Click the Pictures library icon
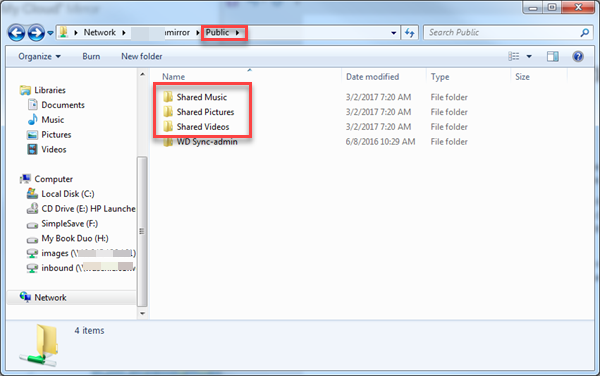This screenshot has height=376, width=600. click(x=33, y=135)
